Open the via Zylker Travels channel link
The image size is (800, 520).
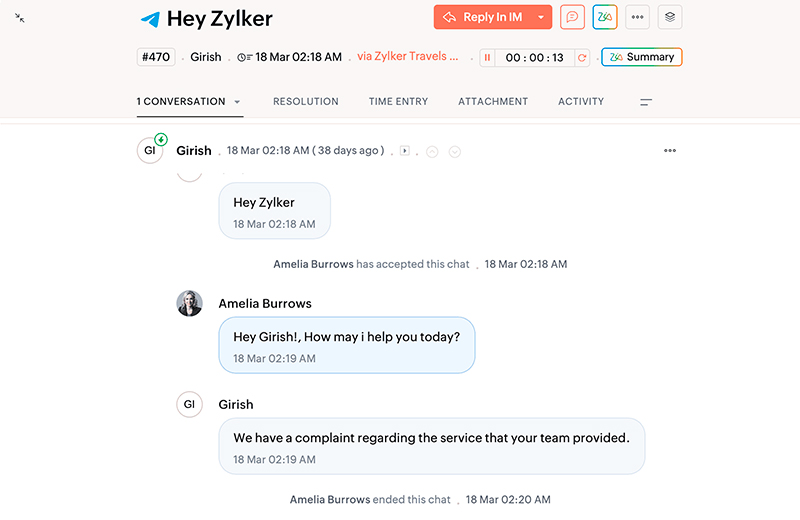408,56
